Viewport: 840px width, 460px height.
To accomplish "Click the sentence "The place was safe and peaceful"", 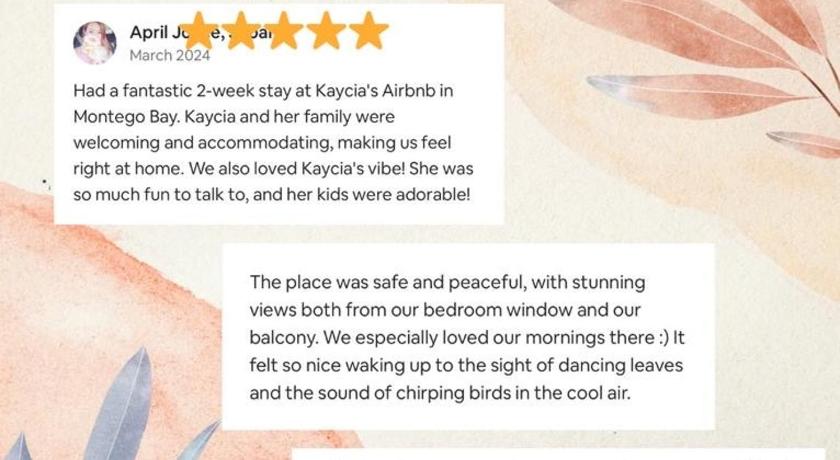I will point(385,283).
